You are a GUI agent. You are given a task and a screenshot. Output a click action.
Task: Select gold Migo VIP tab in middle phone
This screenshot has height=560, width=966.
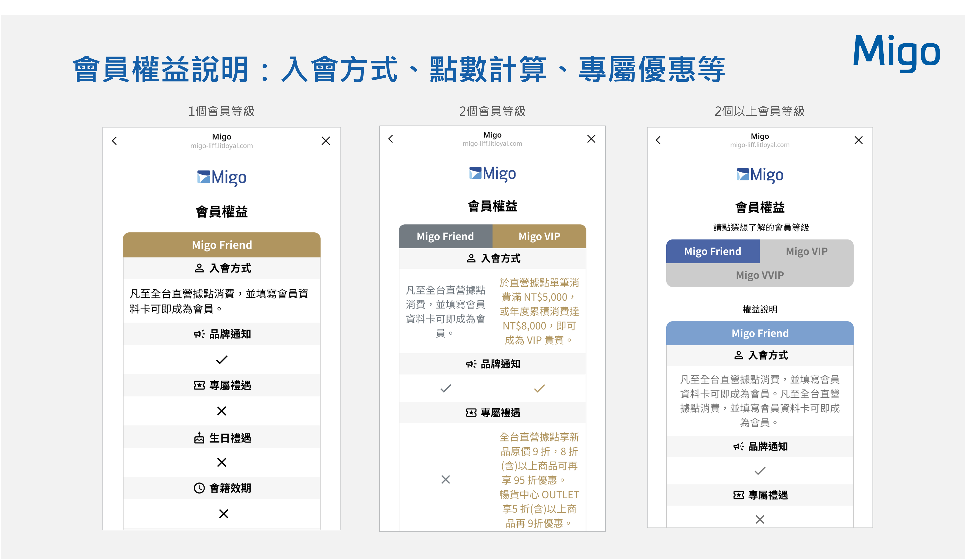pos(539,236)
